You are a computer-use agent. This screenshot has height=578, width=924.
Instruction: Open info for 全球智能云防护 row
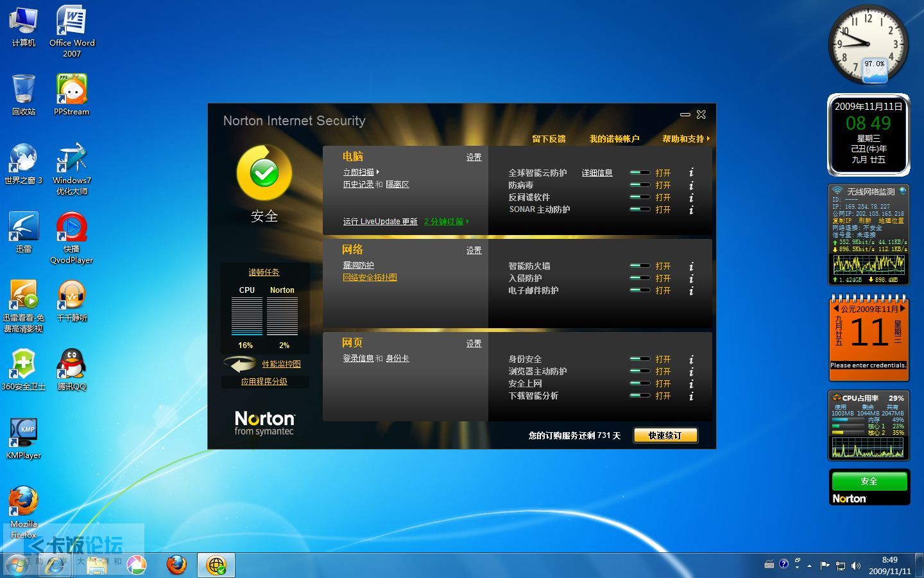point(691,173)
